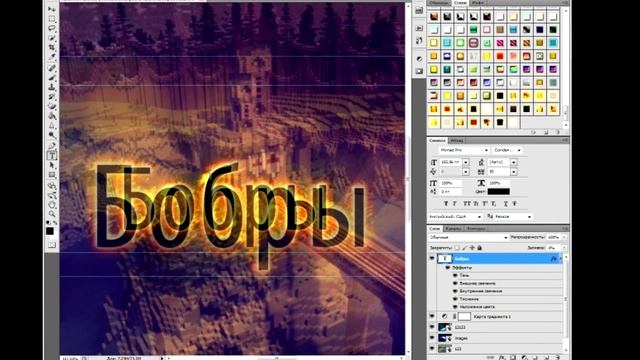
Task: Open the Styles panel options menu
Action: pyautogui.click(x=565, y=3)
